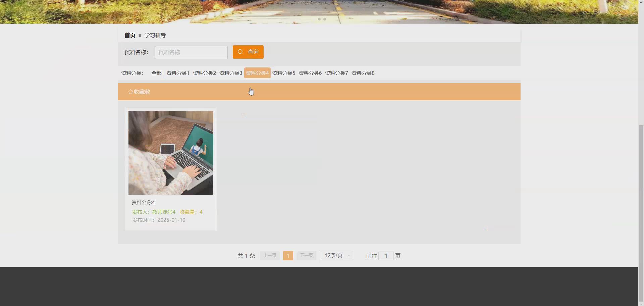Image resolution: width=644 pixels, height=306 pixels.
Task: Deselect the highlighted 资料分类4 filter
Action: tap(257, 73)
